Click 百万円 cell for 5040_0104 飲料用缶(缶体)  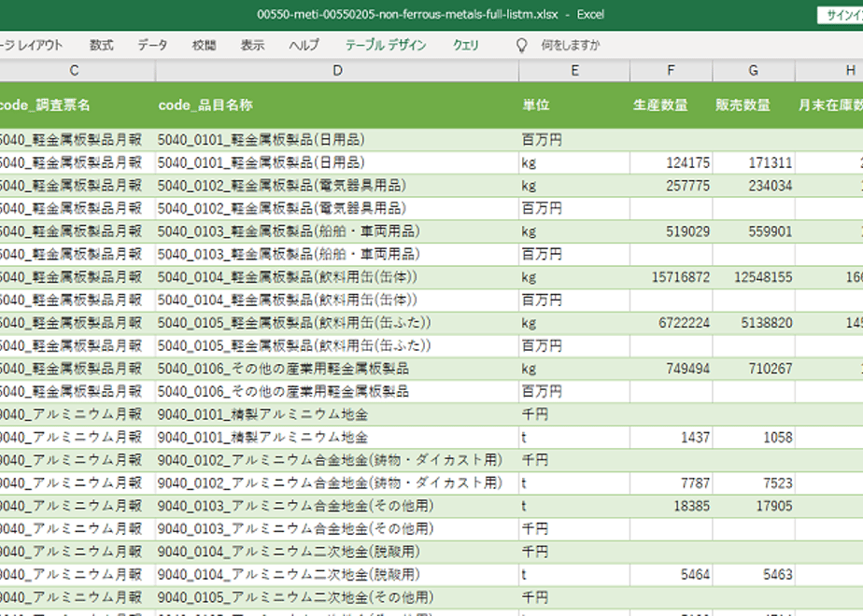tap(574, 301)
